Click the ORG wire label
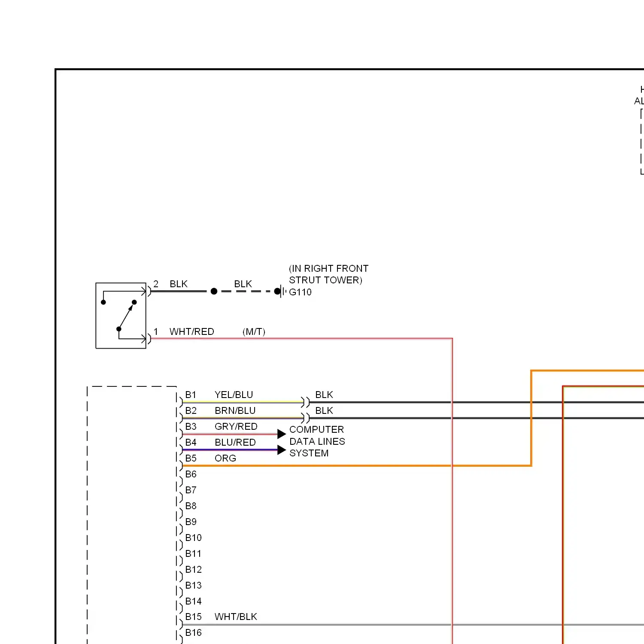Viewport: 644px width, 644px height. tap(225, 458)
